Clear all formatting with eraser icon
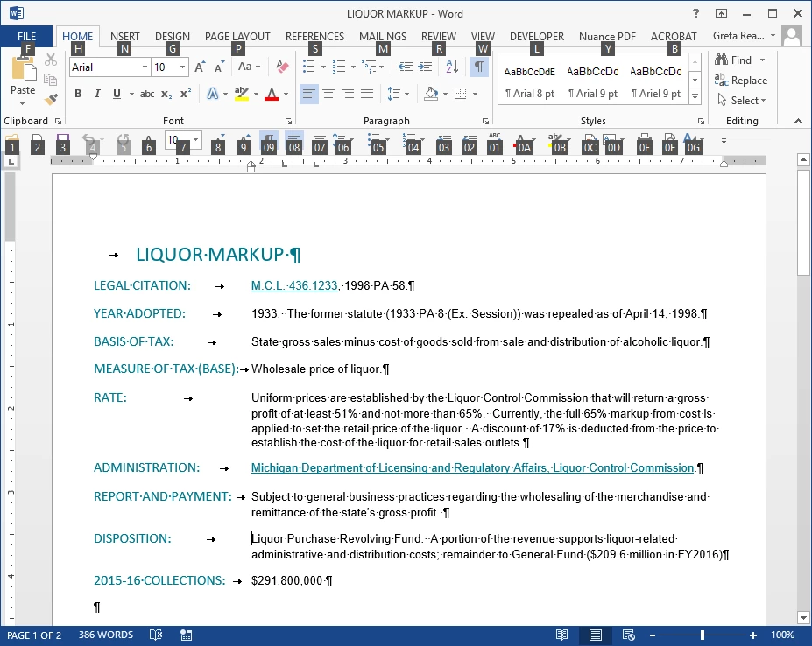Image resolution: width=812 pixels, height=646 pixels. (x=282, y=67)
